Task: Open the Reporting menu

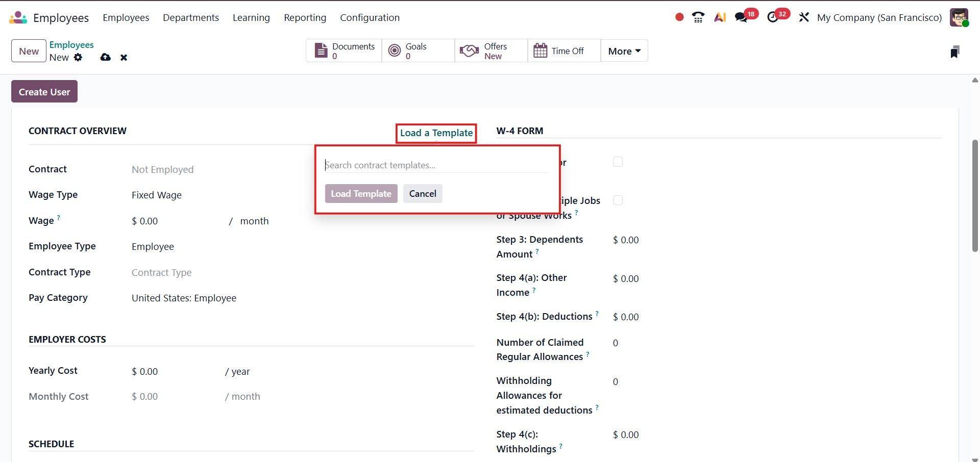Action: point(305,17)
